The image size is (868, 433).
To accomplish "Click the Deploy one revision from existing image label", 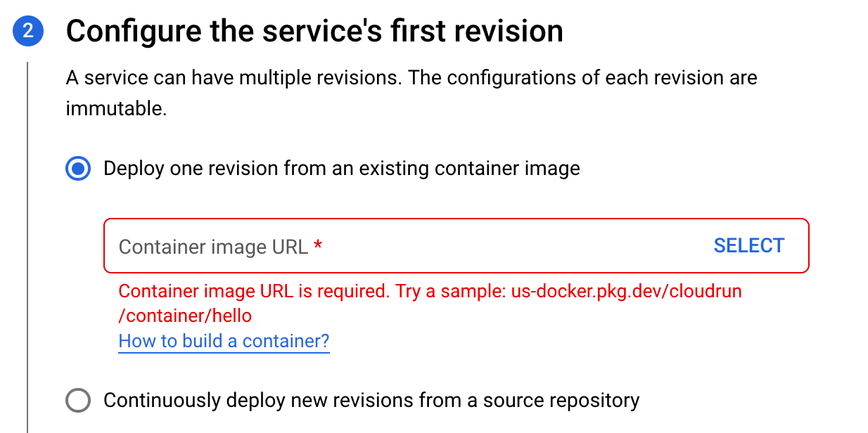I will (x=341, y=169).
